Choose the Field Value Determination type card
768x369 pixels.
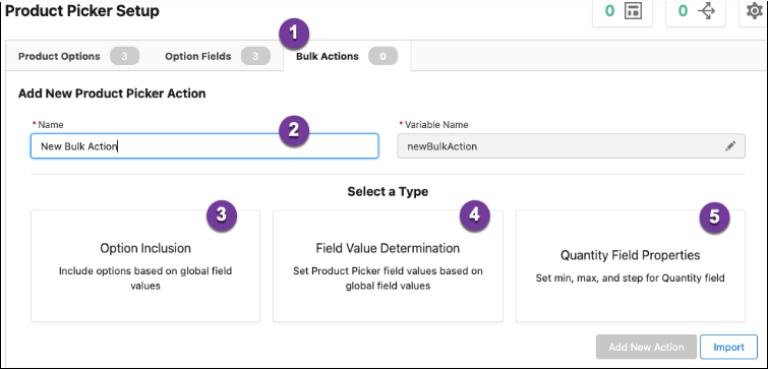[388, 266]
